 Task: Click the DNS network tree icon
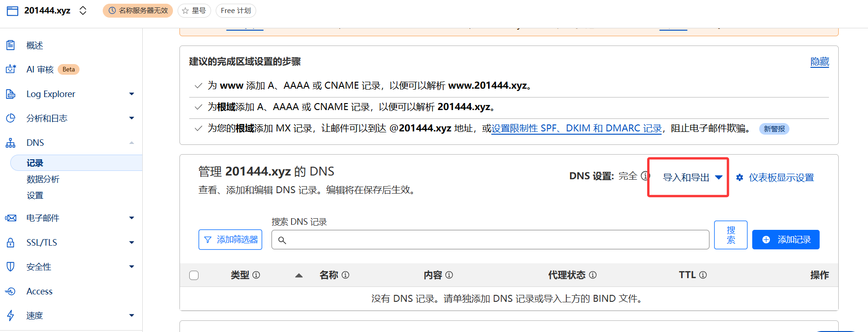click(11, 143)
